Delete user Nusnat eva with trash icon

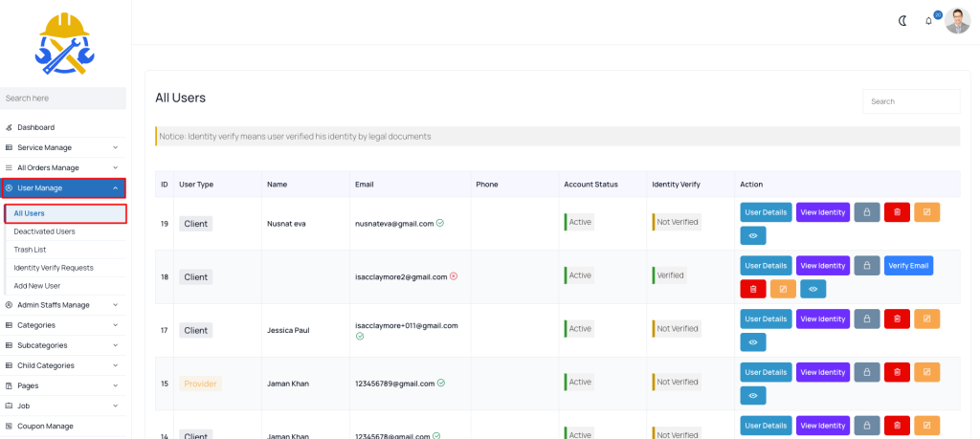pos(897,212)
